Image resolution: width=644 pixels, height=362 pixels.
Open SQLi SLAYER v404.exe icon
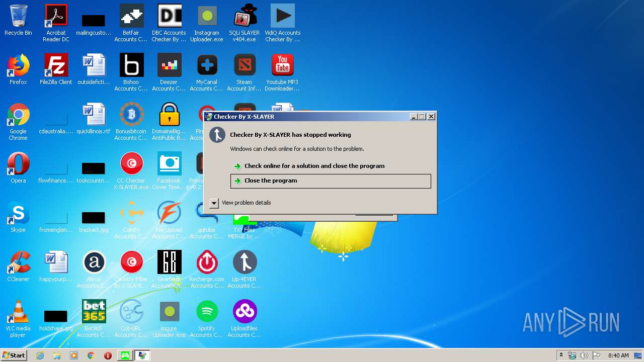(x=245, y=23)
